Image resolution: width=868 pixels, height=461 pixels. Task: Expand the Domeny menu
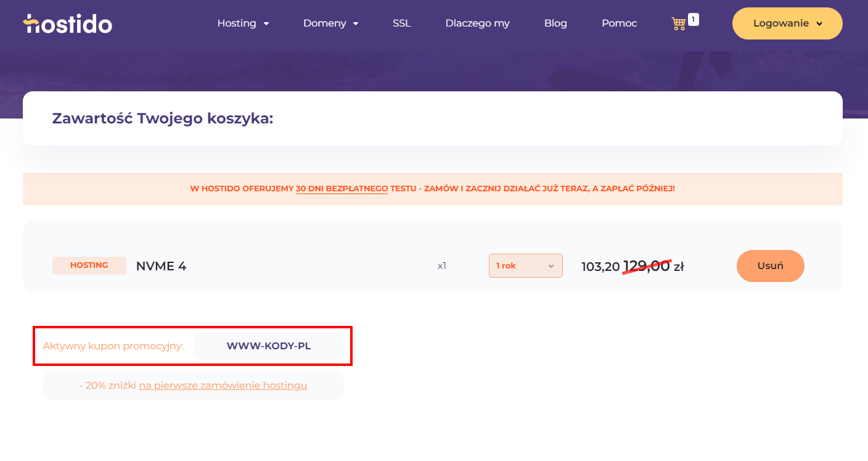[x=330, y=23]
